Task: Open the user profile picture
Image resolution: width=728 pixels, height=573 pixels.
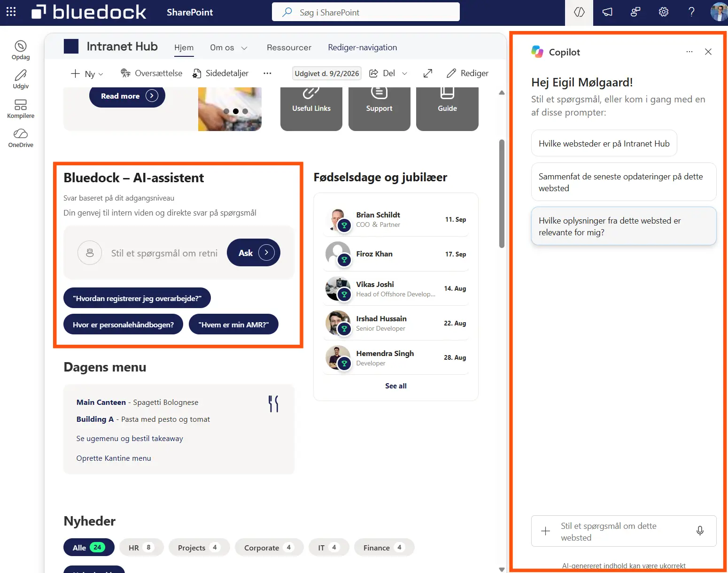Action: pyautogui.click(x=719, y=12)
